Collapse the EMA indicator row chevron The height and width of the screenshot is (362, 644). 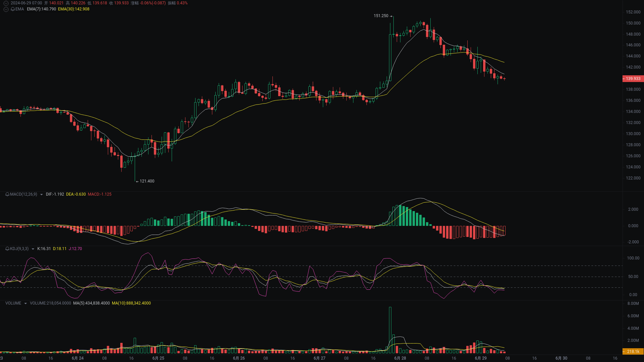6,9
